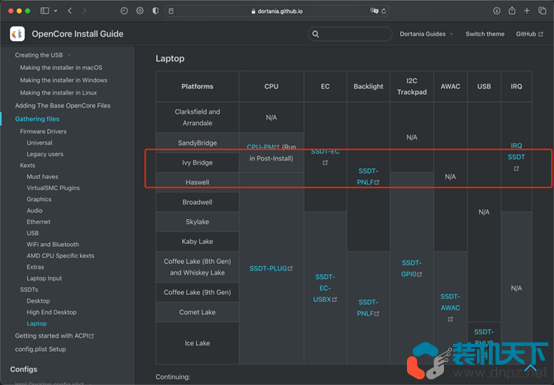
Task: Open VirtualSMC Plugins sidebar entry
Action: point(53,188)
